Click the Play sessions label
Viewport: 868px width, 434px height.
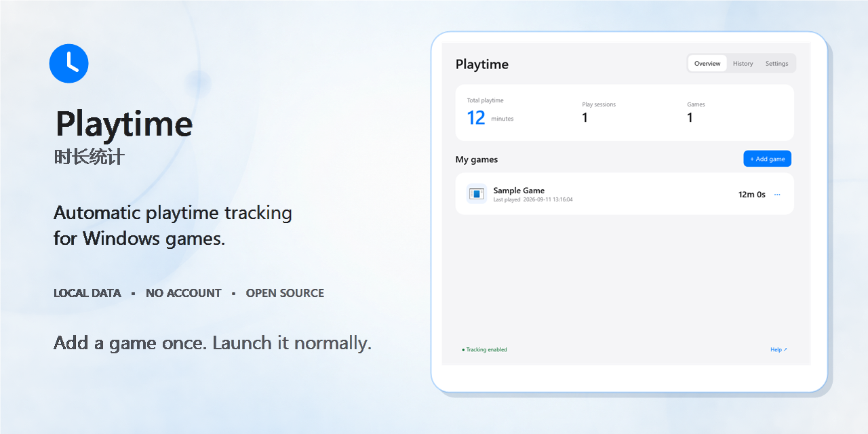click(x=599, y=104)
